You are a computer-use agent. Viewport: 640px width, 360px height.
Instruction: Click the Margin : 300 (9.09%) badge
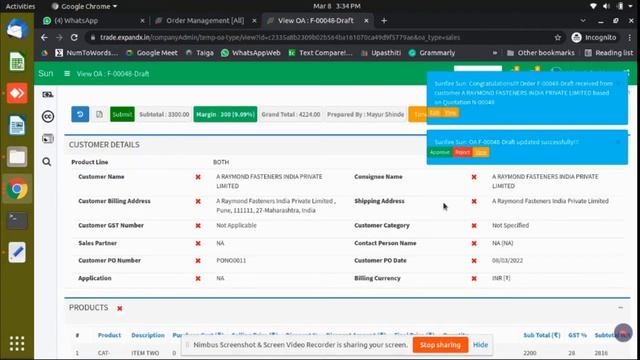click(x=225, y=114)
